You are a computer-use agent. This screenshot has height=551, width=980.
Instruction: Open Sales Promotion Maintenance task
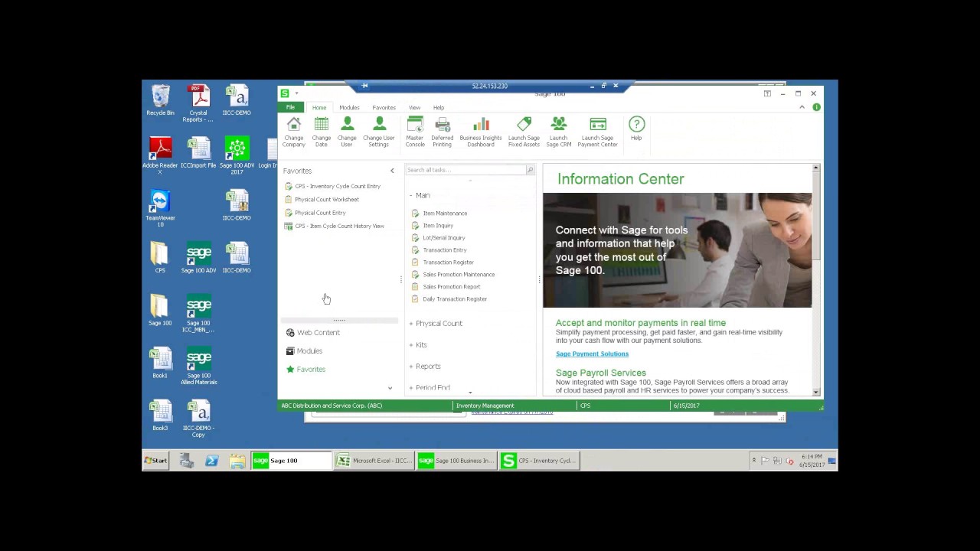tap(453, 274)
